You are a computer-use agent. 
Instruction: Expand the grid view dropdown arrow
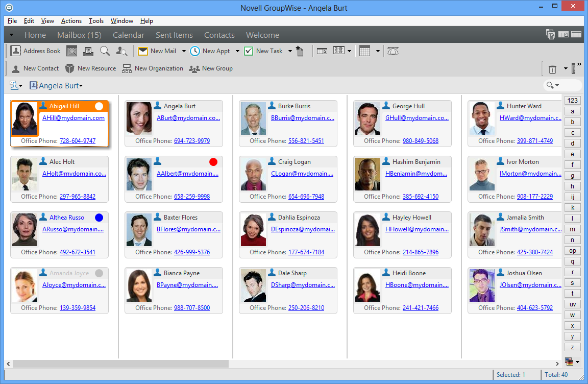[x=378, y=51]
